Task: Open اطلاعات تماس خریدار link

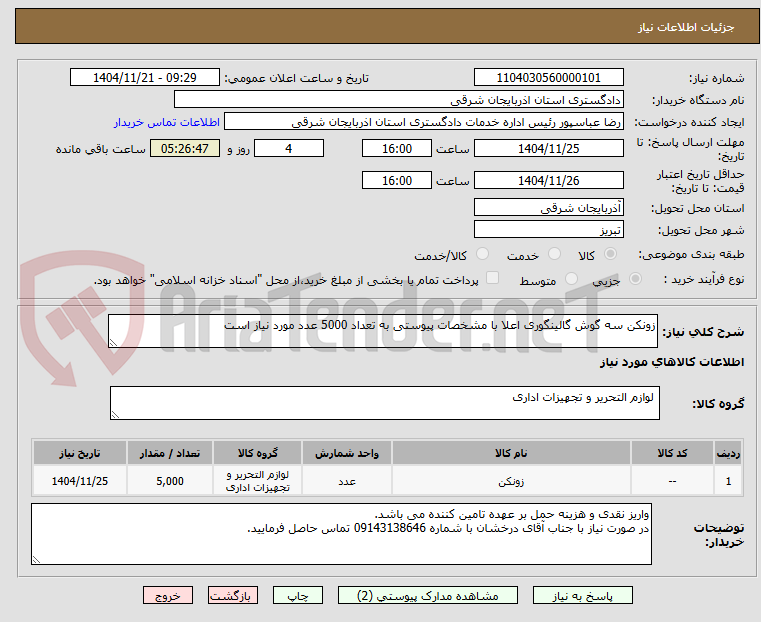Action: pos(167,122)
